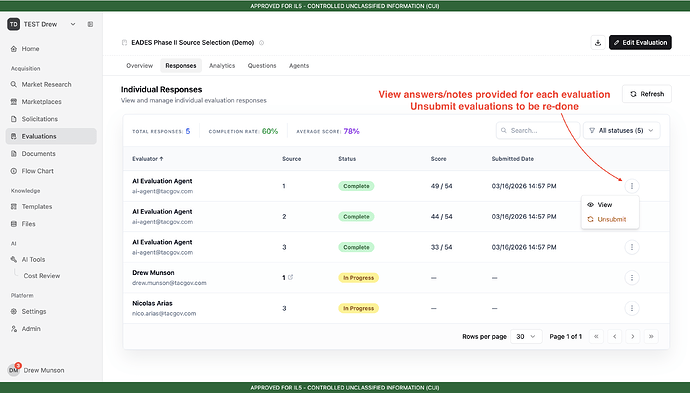Switch to the Responses tab
This screenshot has width=690, height=393.
point(181,66)
